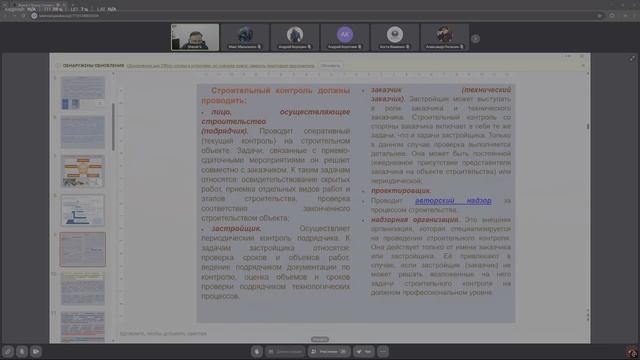
Task: Click the browser back arrow
Action: tap(6, 16)
